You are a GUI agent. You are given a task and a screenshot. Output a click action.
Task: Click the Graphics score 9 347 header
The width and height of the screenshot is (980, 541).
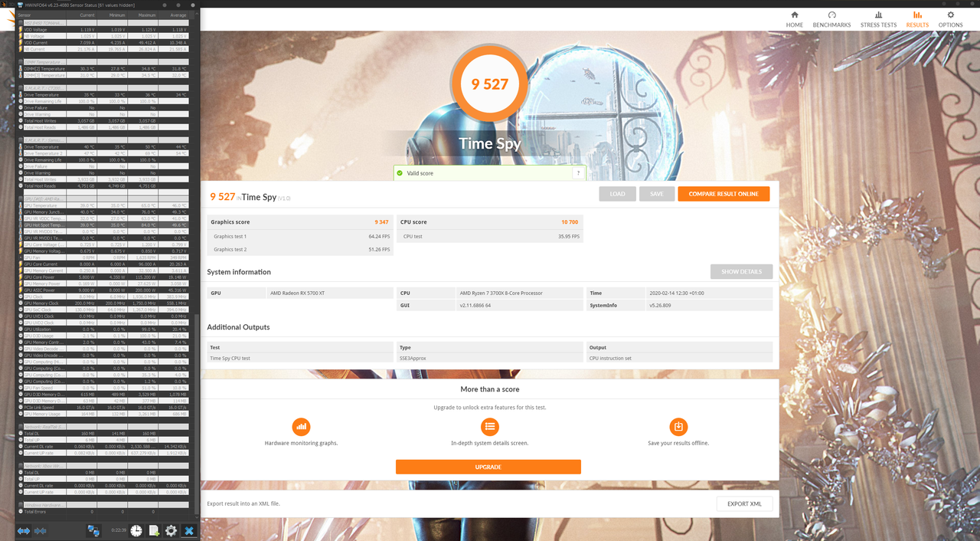pos(299,222)
